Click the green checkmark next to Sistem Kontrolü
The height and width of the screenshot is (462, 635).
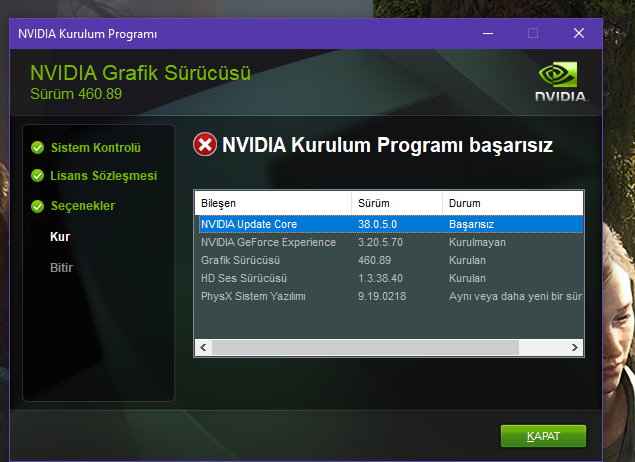38,148
